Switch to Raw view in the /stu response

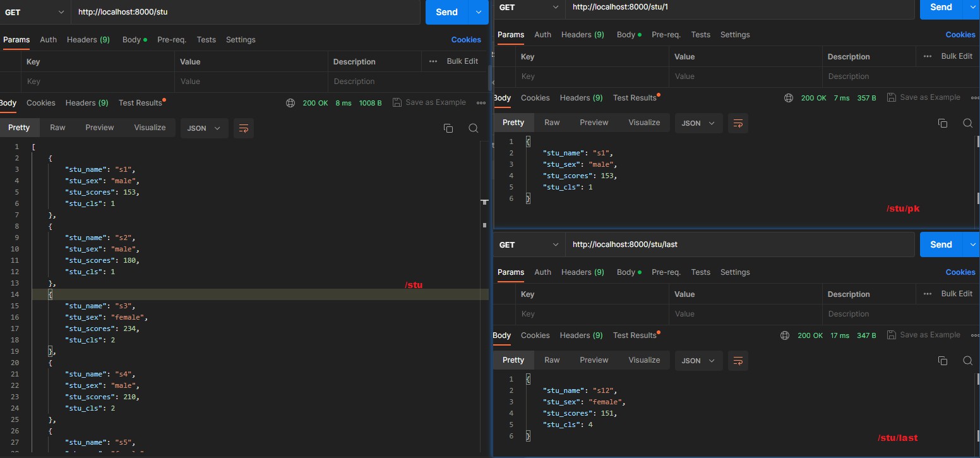[x=57, y=128]
